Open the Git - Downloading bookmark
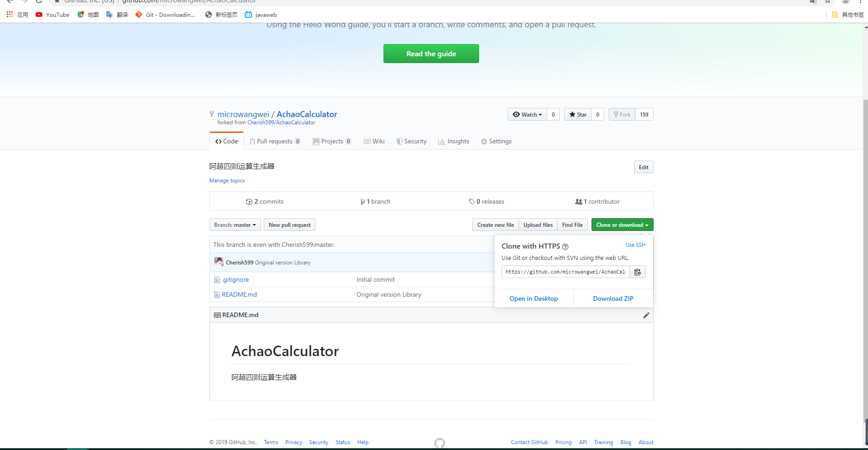 165,15
